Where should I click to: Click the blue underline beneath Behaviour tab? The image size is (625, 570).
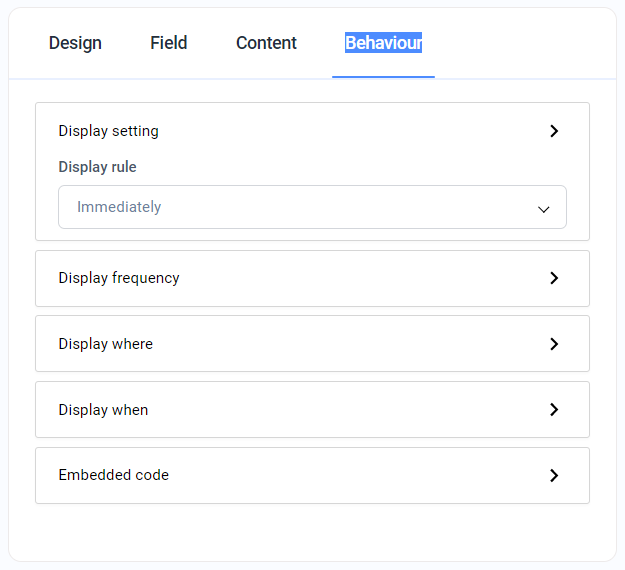click(383, 76)
